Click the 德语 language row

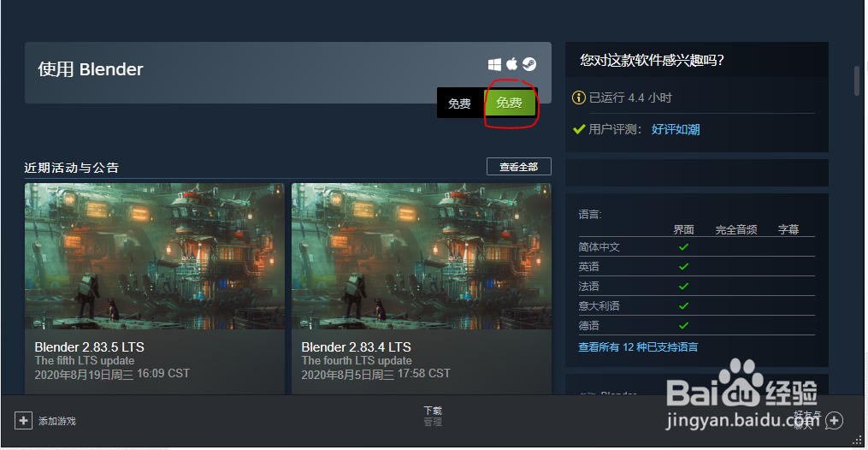696,325
